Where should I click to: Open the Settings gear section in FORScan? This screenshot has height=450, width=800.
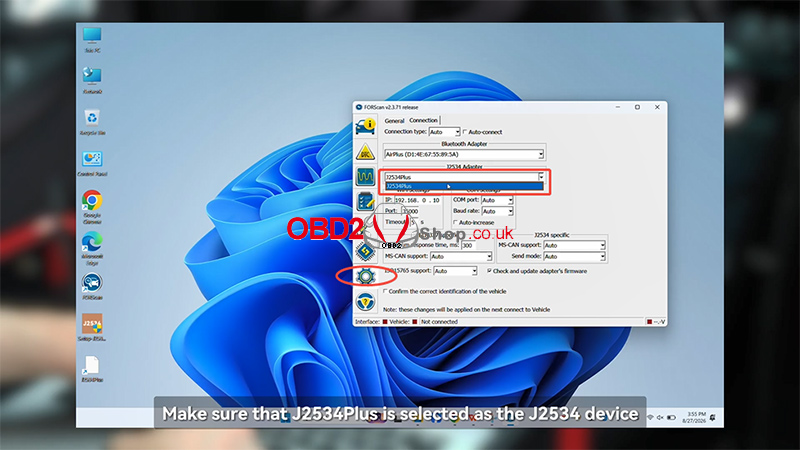click(365, 276)
